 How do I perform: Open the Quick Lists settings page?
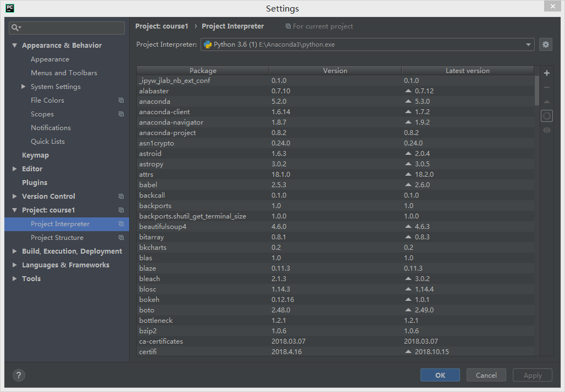pos(48,142)
